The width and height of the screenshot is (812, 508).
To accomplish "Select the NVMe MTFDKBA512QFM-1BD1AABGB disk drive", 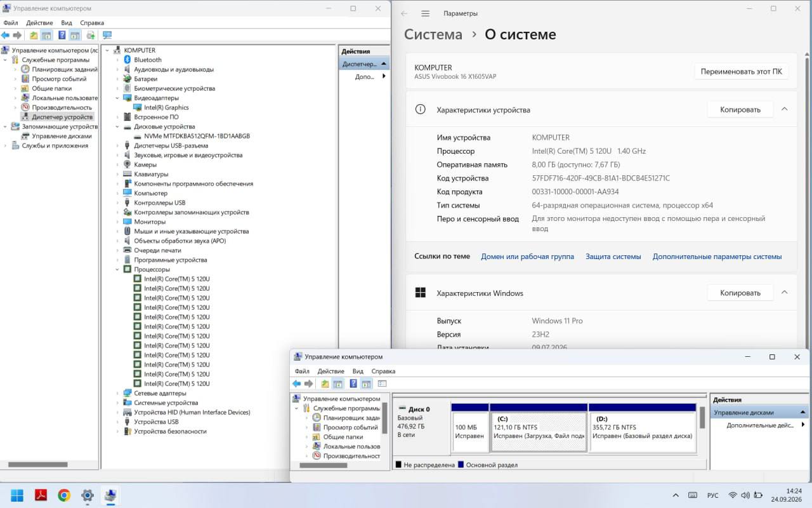I will pos(197,136).
